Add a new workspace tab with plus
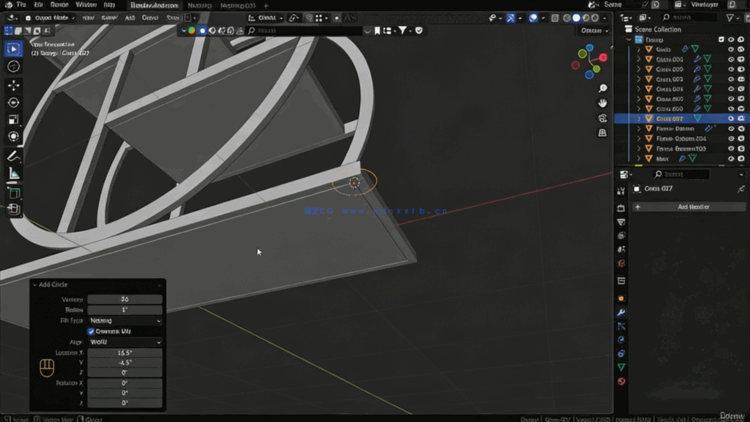 [x=266, y=6]
